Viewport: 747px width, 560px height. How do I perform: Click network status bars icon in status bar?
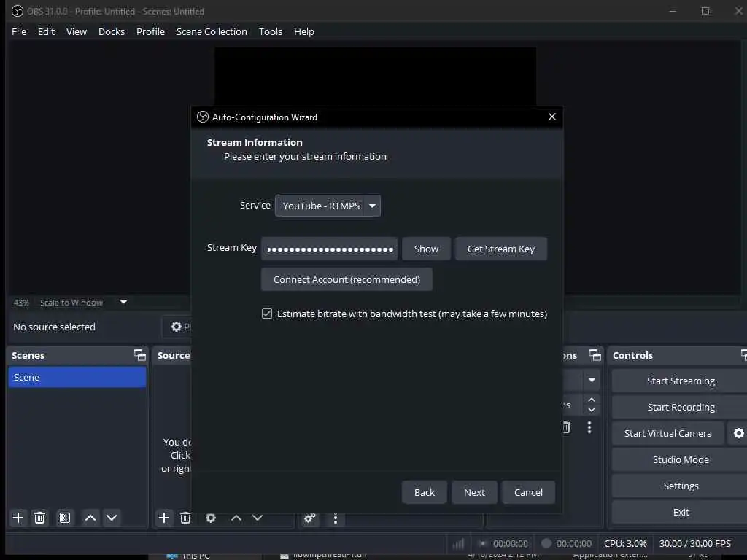[458, 543]
